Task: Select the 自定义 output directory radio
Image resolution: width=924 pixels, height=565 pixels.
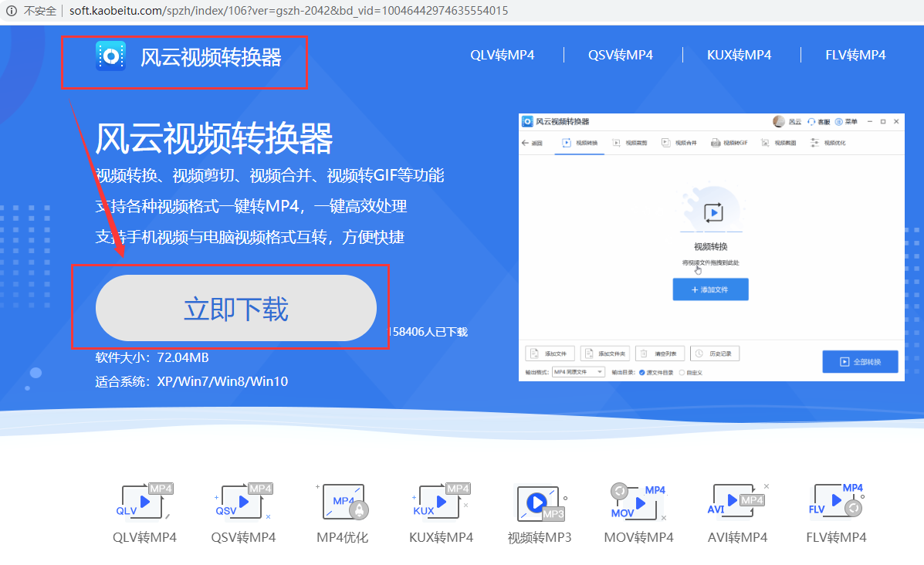Action: point(682,373)
